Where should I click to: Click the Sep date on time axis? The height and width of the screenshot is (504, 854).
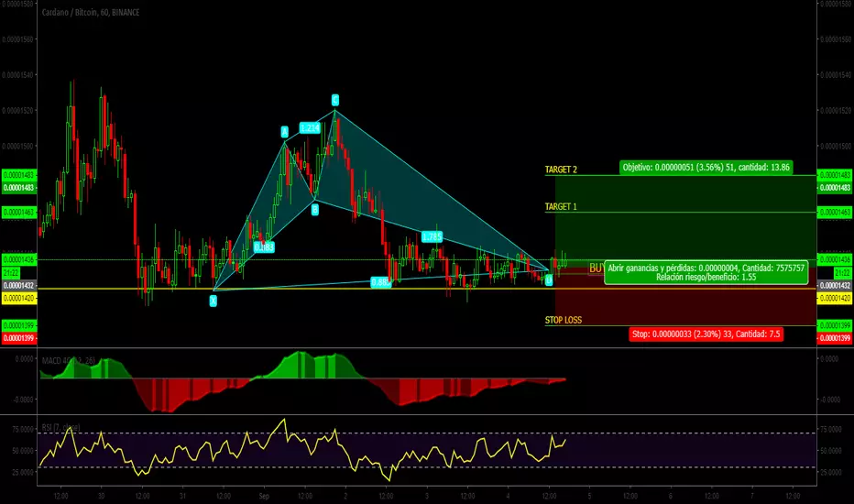click(264, 496)
